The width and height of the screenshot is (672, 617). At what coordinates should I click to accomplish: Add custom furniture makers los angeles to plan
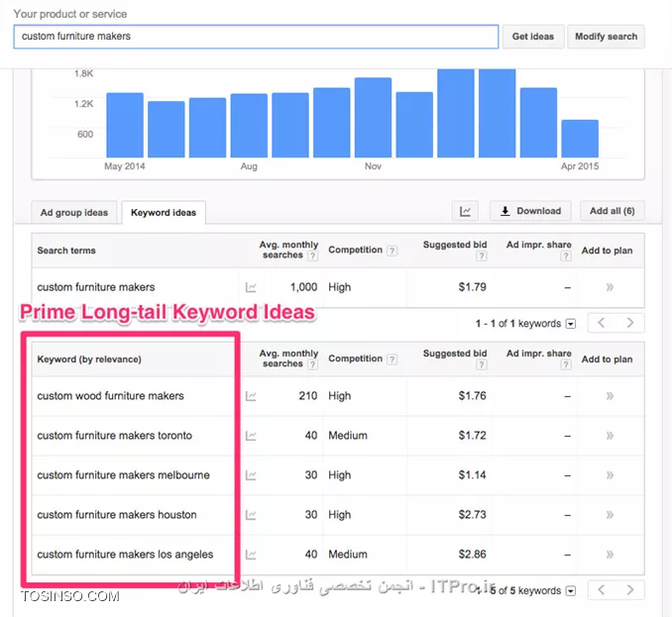[x=610, y=555]
